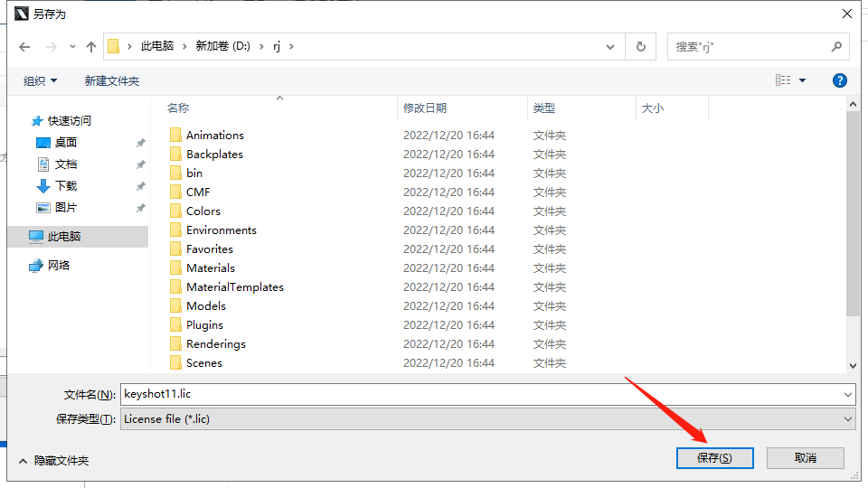
Task: Select 网络 in sidebar
Action: point(59,266)
